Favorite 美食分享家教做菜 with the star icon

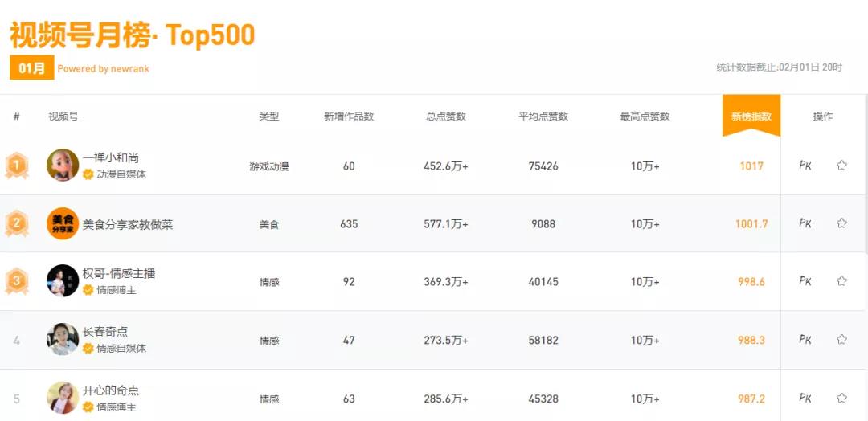pyautogui.click(x=841, y=223)
